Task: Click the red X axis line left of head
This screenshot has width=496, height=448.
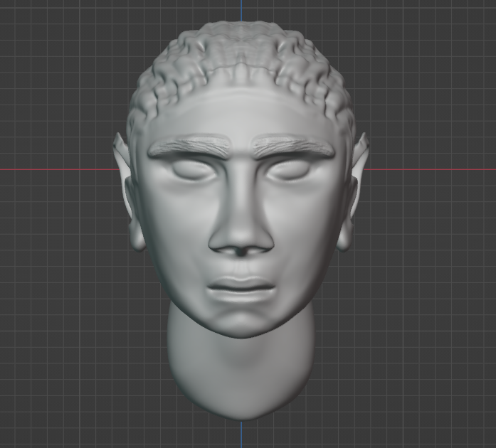Action: pos(57,170)
